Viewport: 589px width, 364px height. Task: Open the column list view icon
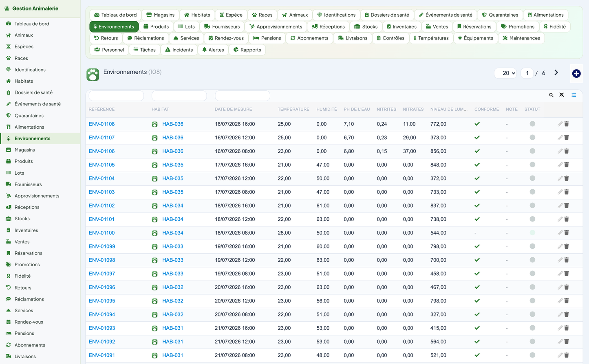point(574,95)
